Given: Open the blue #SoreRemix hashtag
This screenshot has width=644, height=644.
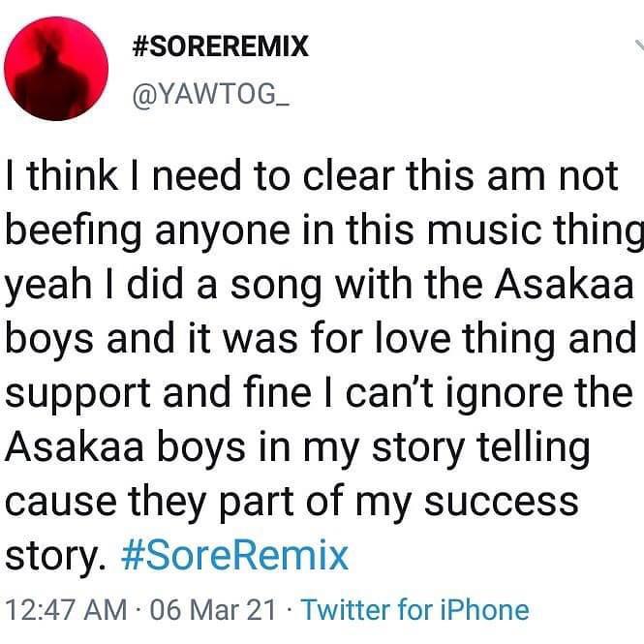Looking at the screenshot, I should [235, 556].
